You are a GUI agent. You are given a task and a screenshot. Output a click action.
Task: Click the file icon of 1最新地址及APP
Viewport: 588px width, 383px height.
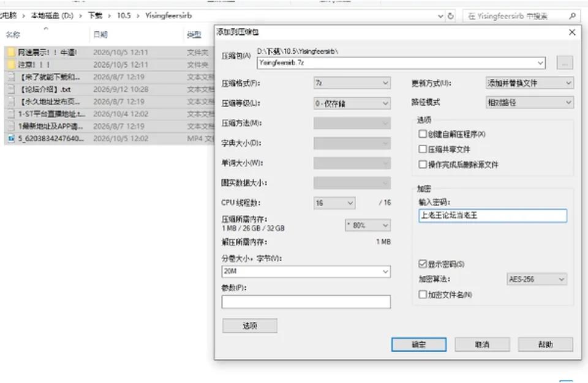tap(11, 126)
